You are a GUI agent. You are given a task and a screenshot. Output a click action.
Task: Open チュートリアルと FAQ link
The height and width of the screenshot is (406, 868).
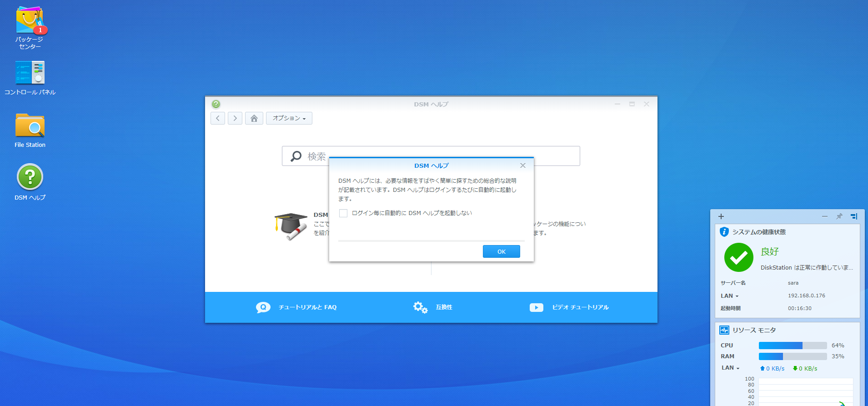[307, 307]
